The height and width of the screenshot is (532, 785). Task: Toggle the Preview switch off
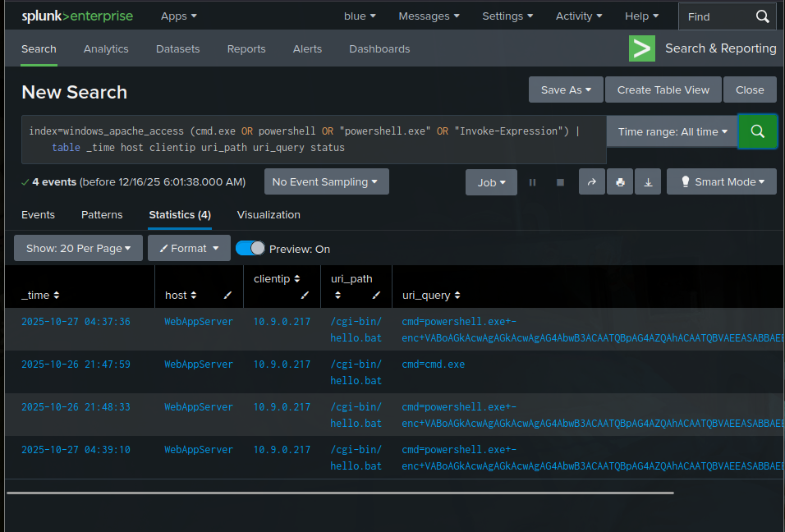(250, 248)
